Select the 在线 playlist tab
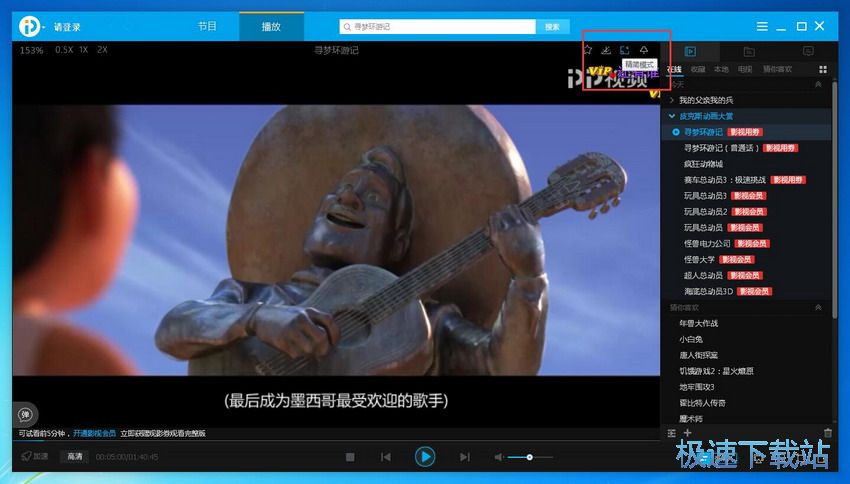850x484 pixels. (x=674, y=69)
